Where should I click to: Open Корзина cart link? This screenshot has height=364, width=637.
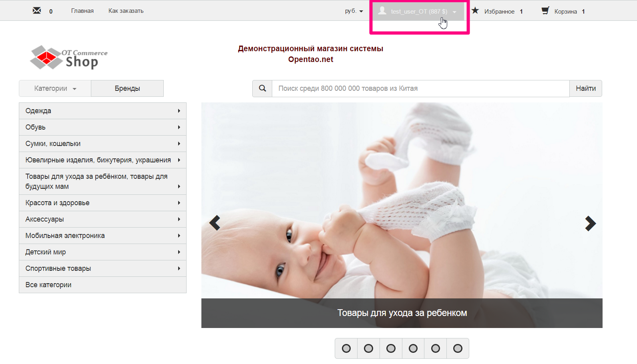(x=565, y=12)
